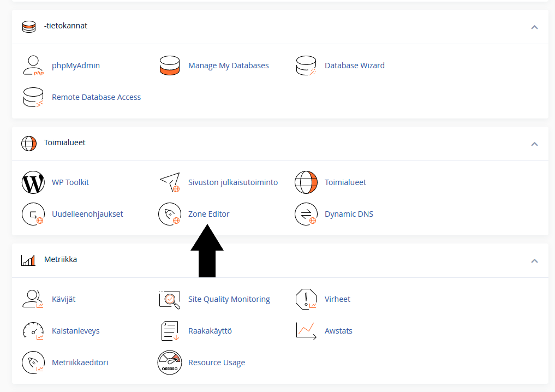Open the Kaistanleveys bandwidth link

[x=75, y=331]
